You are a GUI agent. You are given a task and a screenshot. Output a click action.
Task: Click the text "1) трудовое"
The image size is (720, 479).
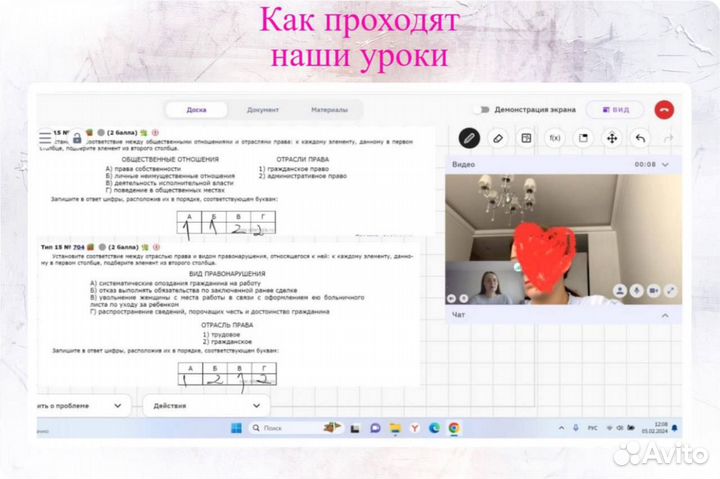click(221, 334)
